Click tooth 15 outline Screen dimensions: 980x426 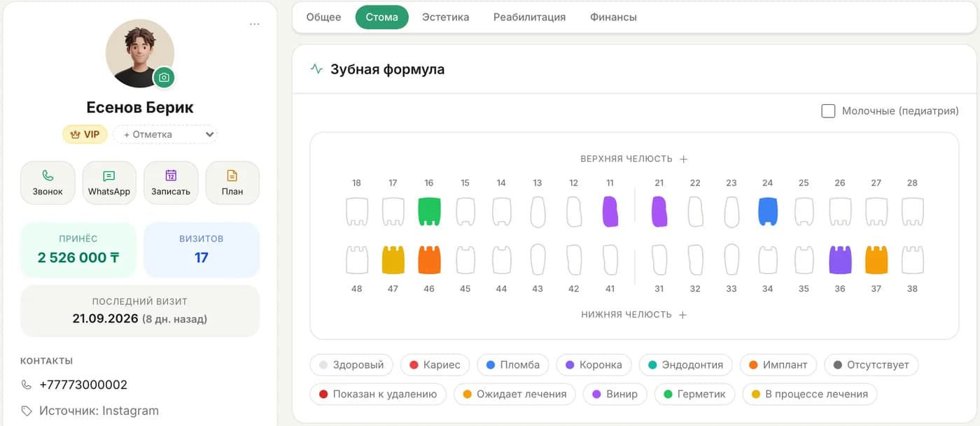pyautogui.click(x=465, y=212)
